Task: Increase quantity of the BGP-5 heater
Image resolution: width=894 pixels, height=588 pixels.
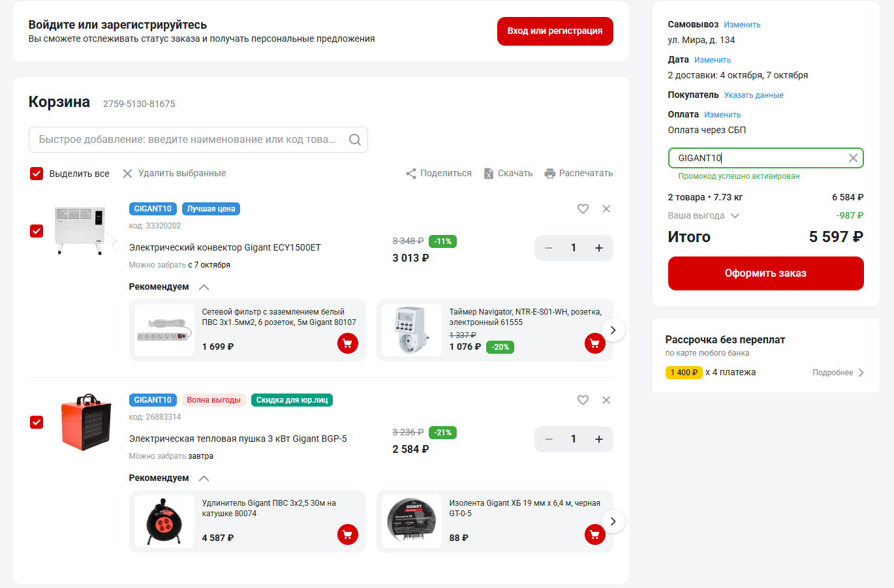Action: [598, 439]
